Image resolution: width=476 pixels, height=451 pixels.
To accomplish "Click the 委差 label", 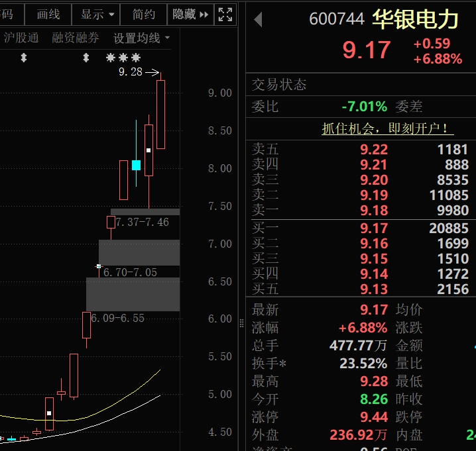I will (x=408, y=107).
